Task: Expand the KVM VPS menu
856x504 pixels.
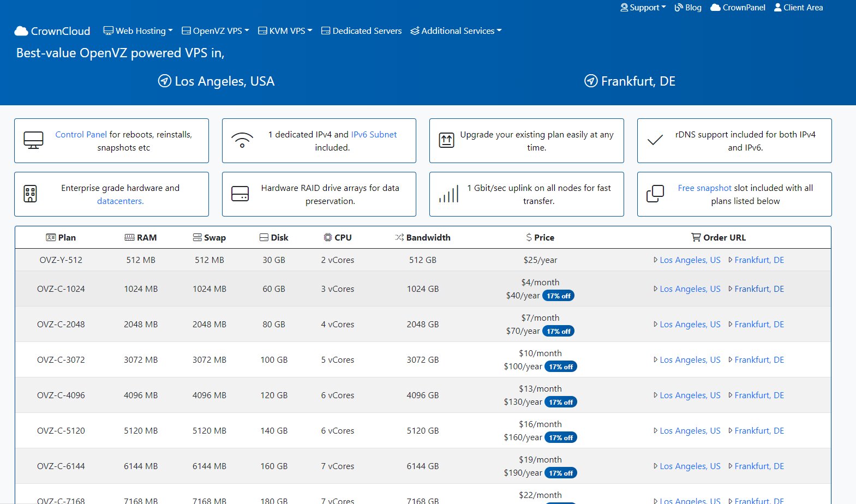Action: (x=285, y=31)
